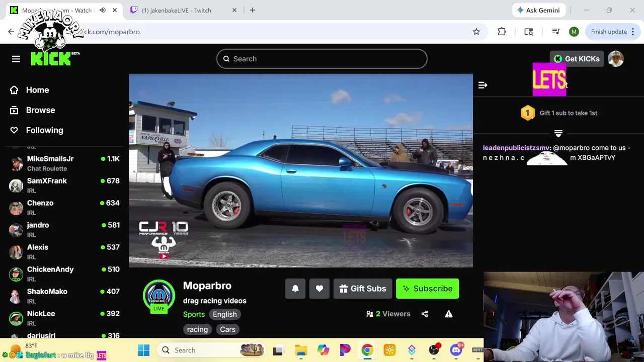Click the Moparbro live avatar
Screen dimensions: 644x362
[159, 296]
